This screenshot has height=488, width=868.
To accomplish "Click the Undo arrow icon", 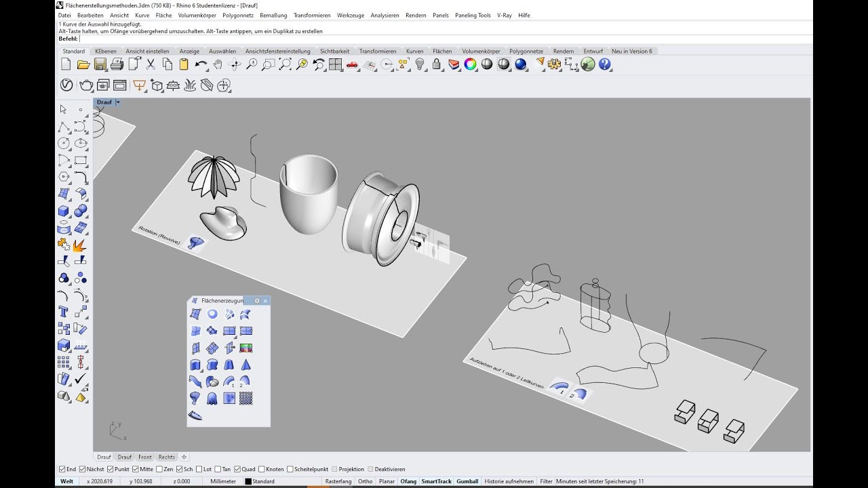I will 201,64.
